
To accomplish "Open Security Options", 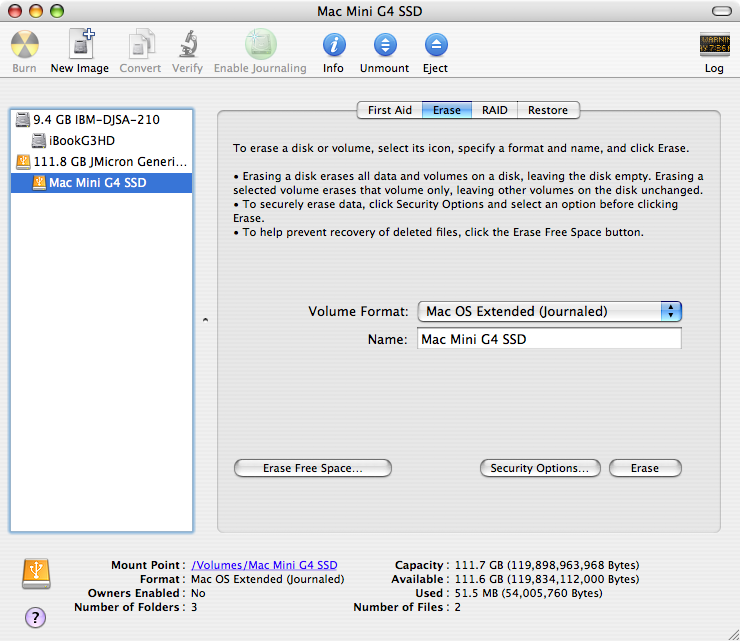I will (x=540, y=468).
